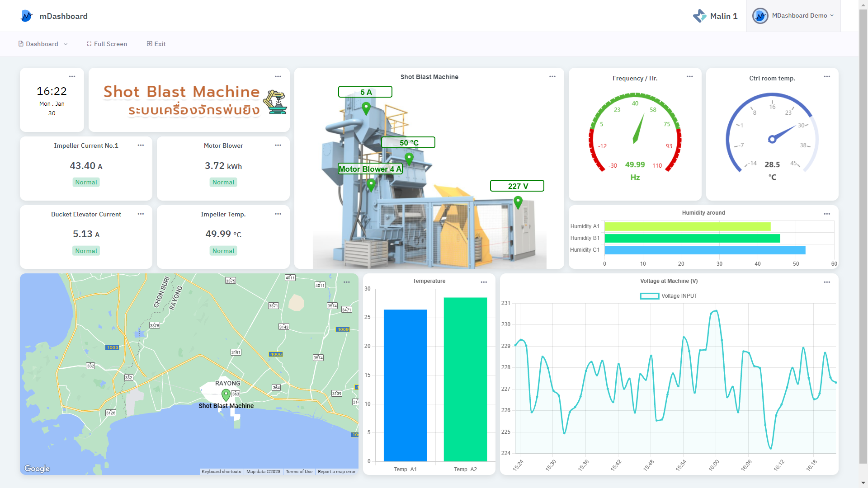Image resolution: width=868 pixels, height=488 pixels.
Task: Click the Google logo on the map
Action: tap(37, 469)
